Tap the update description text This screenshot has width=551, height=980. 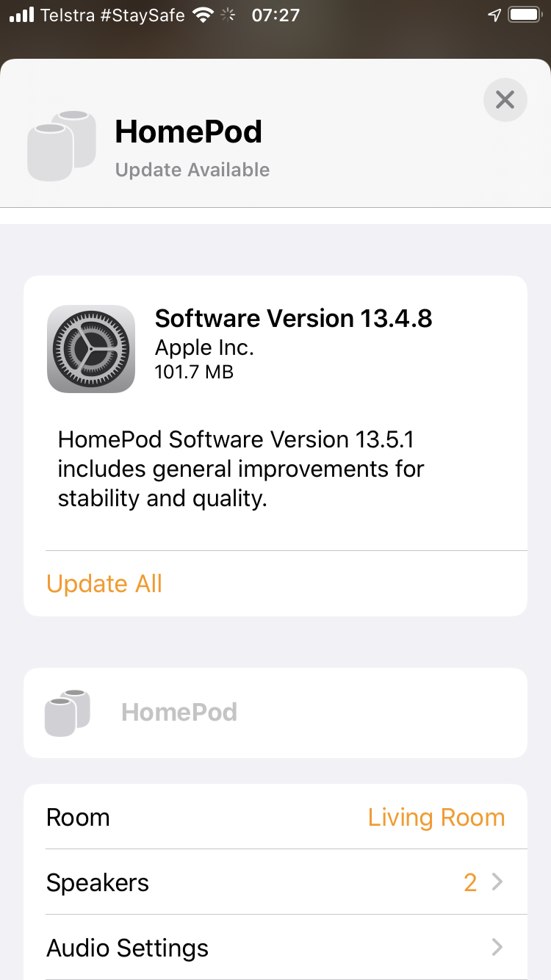[241, 469]
